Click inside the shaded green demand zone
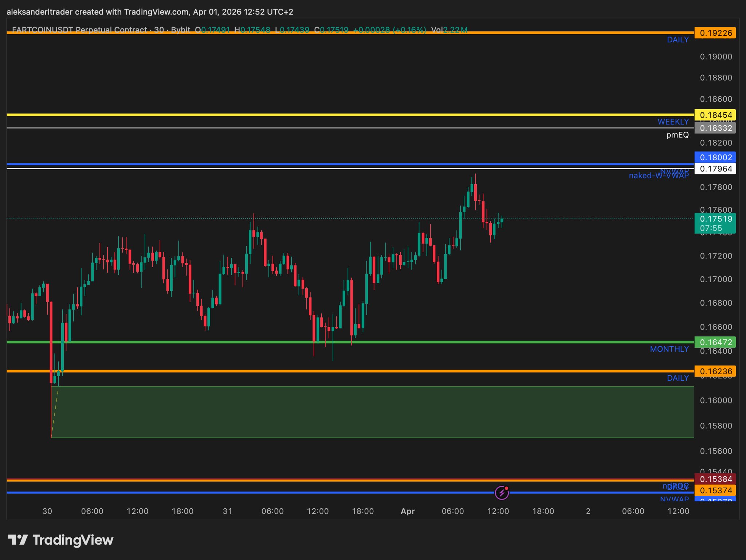The height and width of the screenshot is (560, 746). click(364, 412)
